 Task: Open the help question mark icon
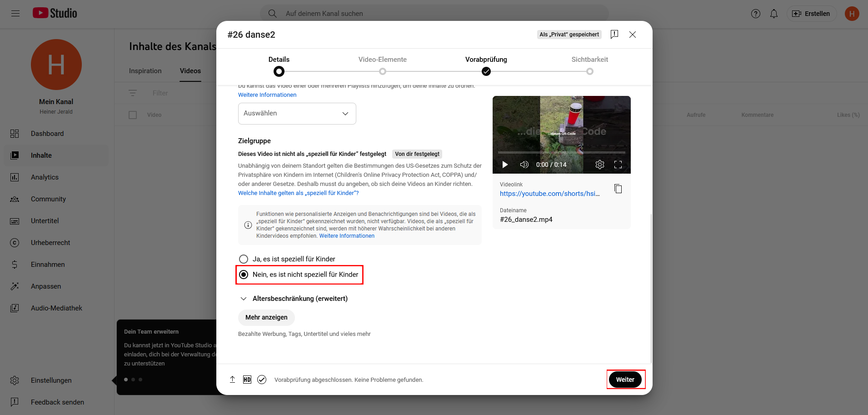[755, 14]
